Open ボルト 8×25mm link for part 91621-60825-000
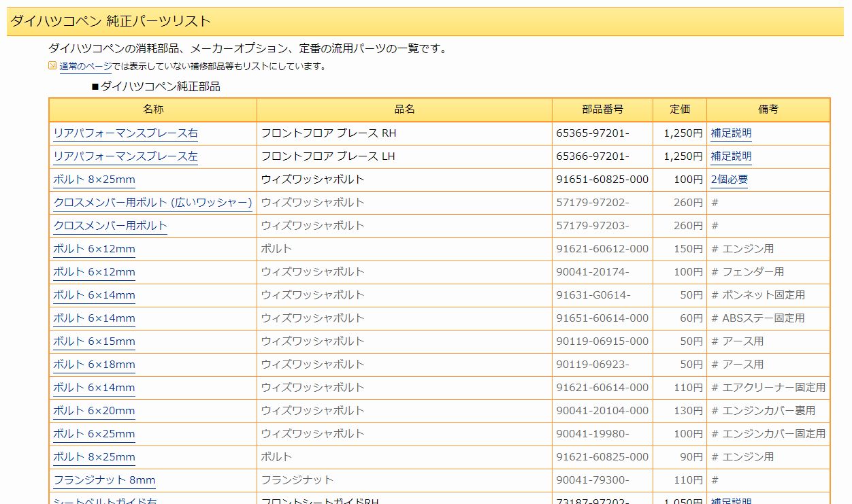This screenshot has width=852, height=504. point(94,457)
